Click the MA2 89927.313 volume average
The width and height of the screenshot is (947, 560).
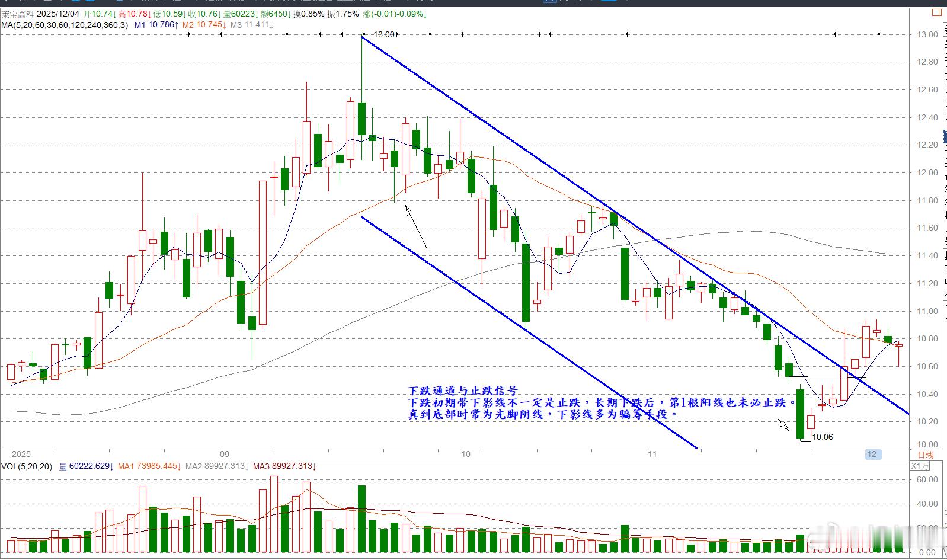(x=217, y=466)
